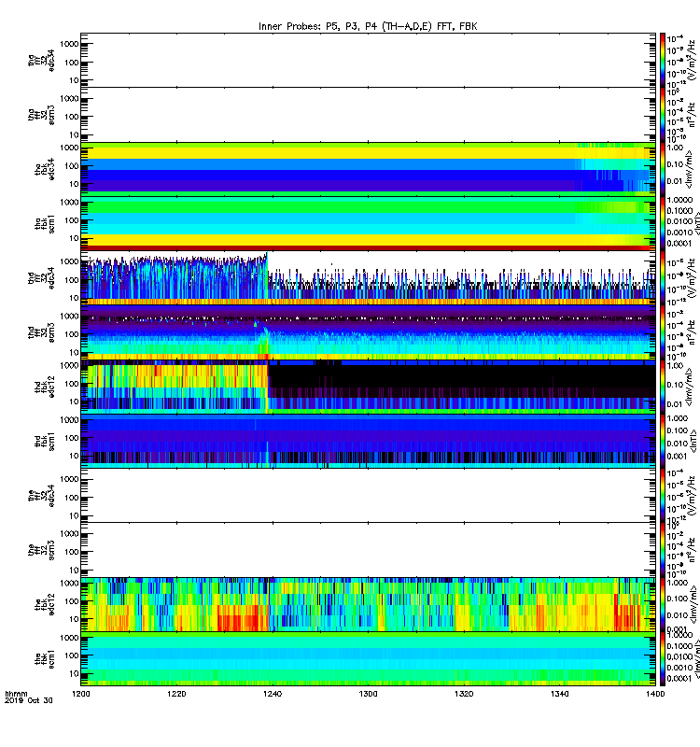Click the color bar beside tha fbk scm1
This screenshot has width=700, height=747.
(663, 224)
